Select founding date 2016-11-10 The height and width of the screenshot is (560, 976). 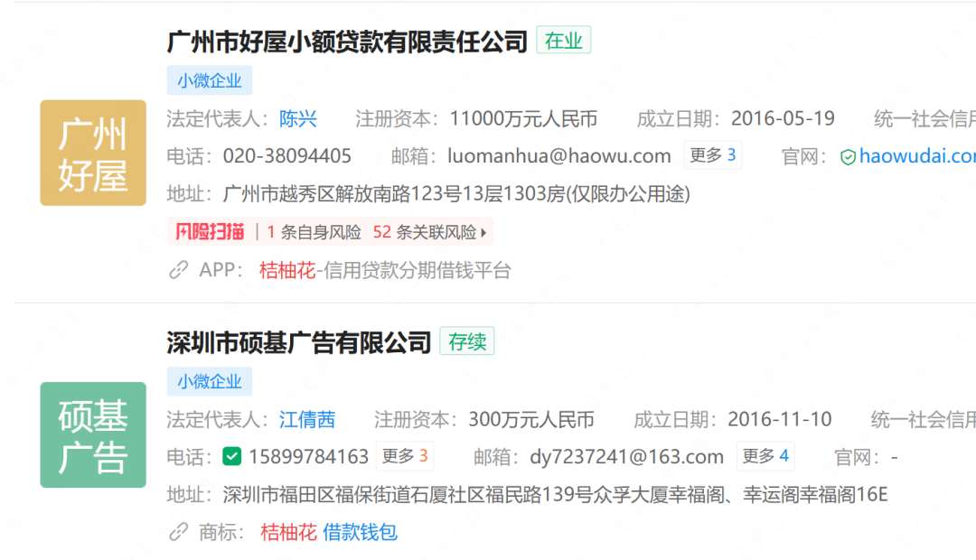779,419
